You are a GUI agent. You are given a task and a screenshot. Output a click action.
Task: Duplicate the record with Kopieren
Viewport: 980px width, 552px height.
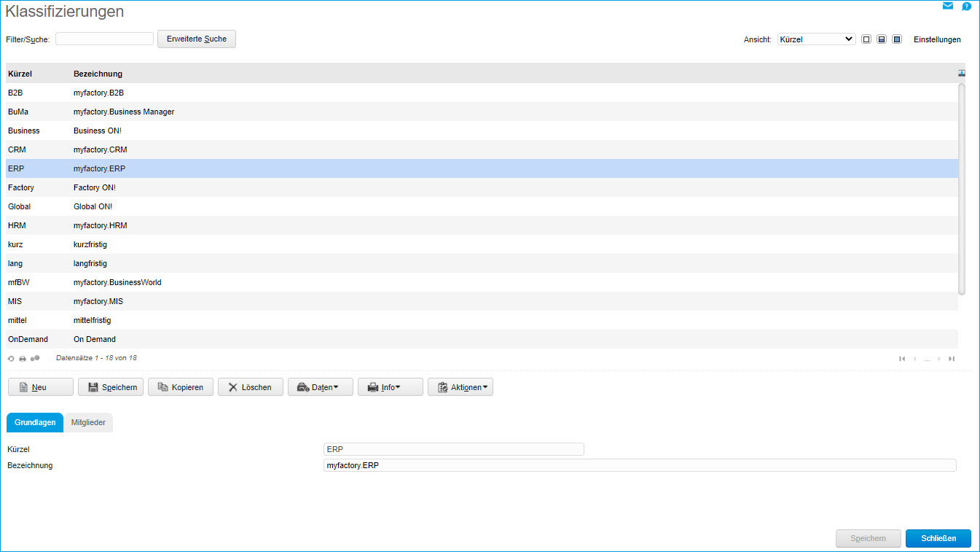pos(181,387)
